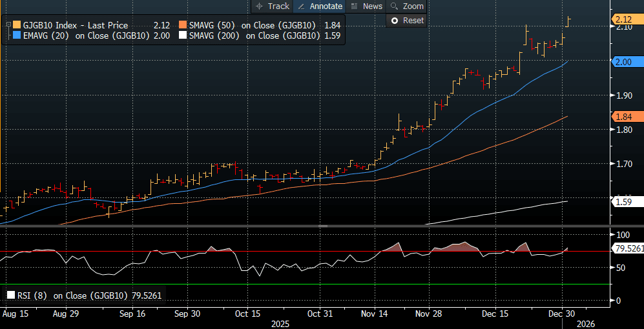The image size is (644, 329).
Task: Select the white 1.59 axis value tag
Action: [624, 202]
